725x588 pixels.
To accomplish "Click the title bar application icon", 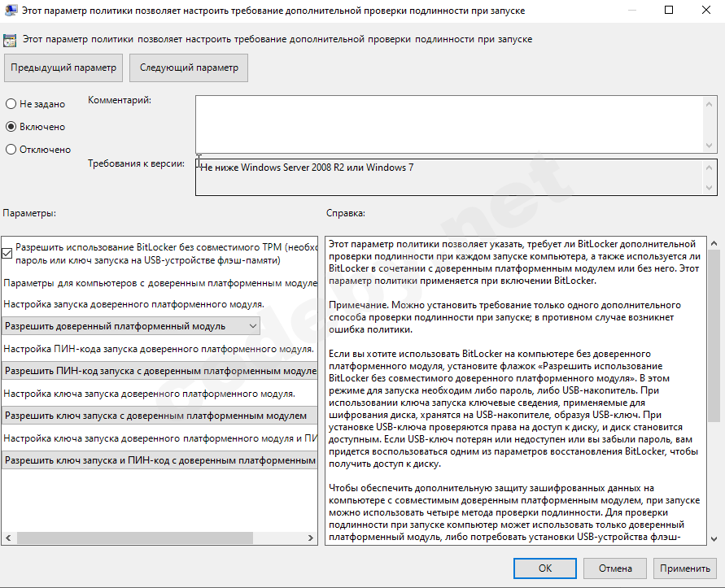I will 11,11.
